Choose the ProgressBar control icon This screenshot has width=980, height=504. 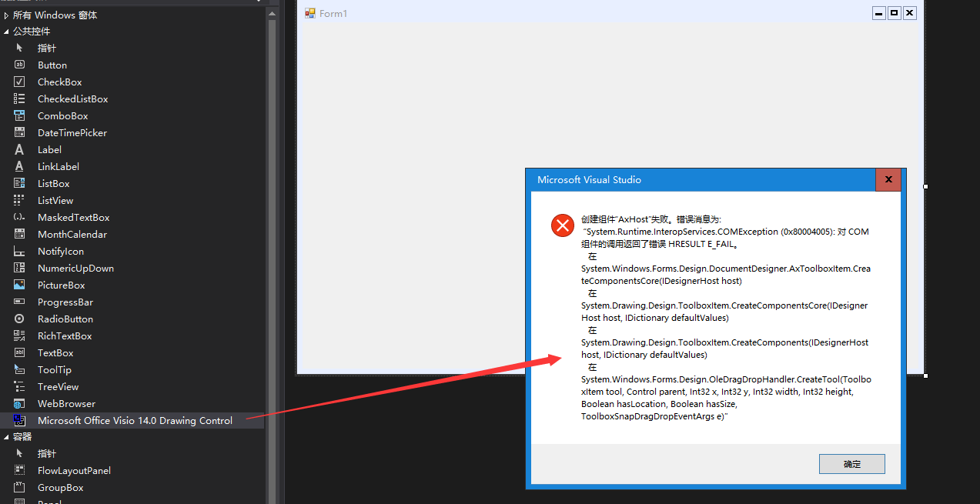pyautogui.click(x=20, y=302)
